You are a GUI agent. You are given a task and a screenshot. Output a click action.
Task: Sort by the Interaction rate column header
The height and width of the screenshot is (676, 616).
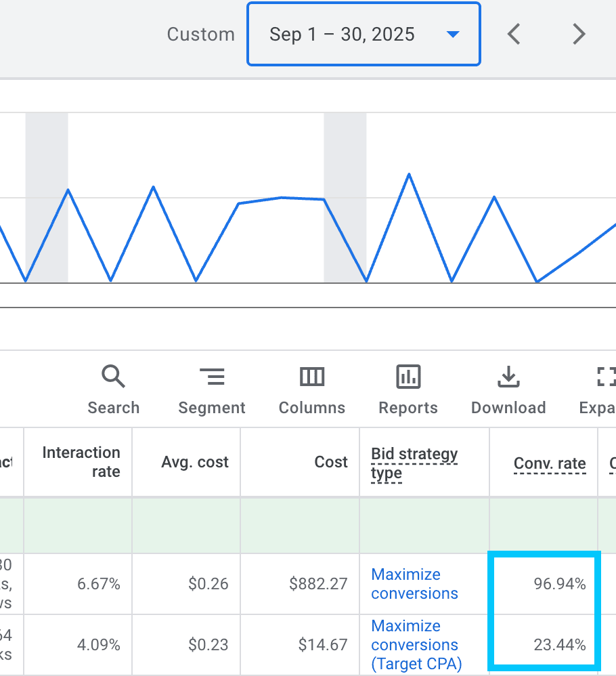click(x=81, y=462)
